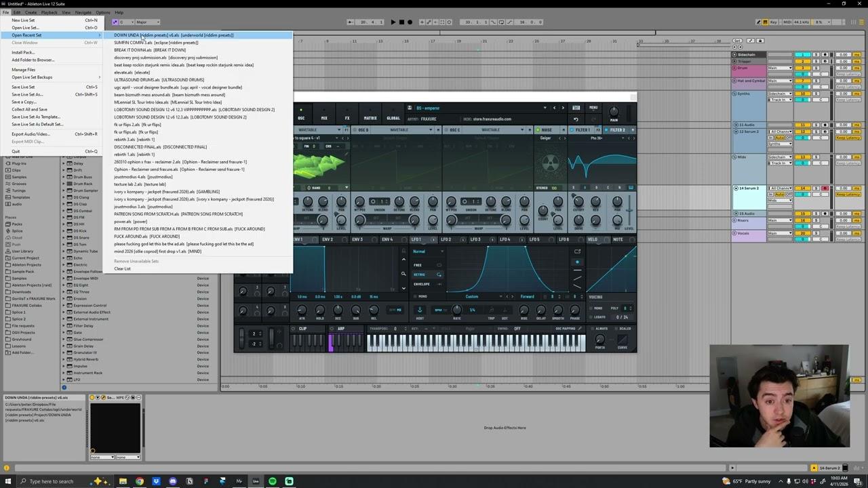Go to the previous Serum preset

(x=554, y=108)
